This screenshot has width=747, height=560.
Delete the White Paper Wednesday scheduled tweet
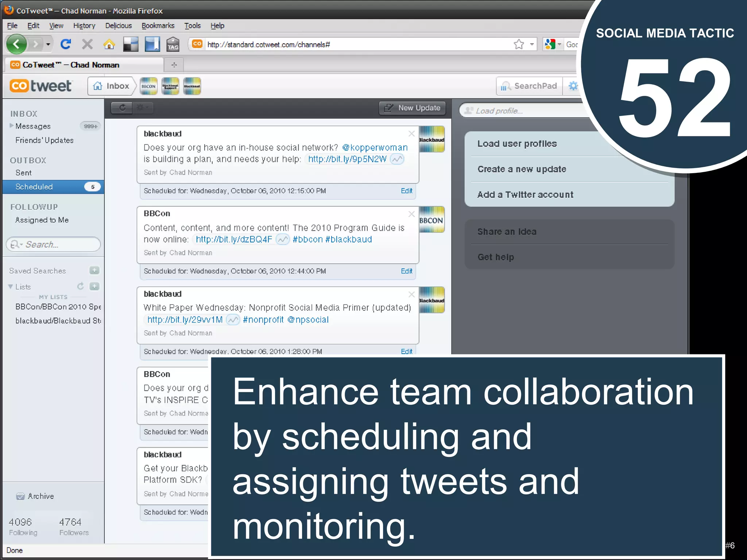pyautogui.click(x=411, y=294)
